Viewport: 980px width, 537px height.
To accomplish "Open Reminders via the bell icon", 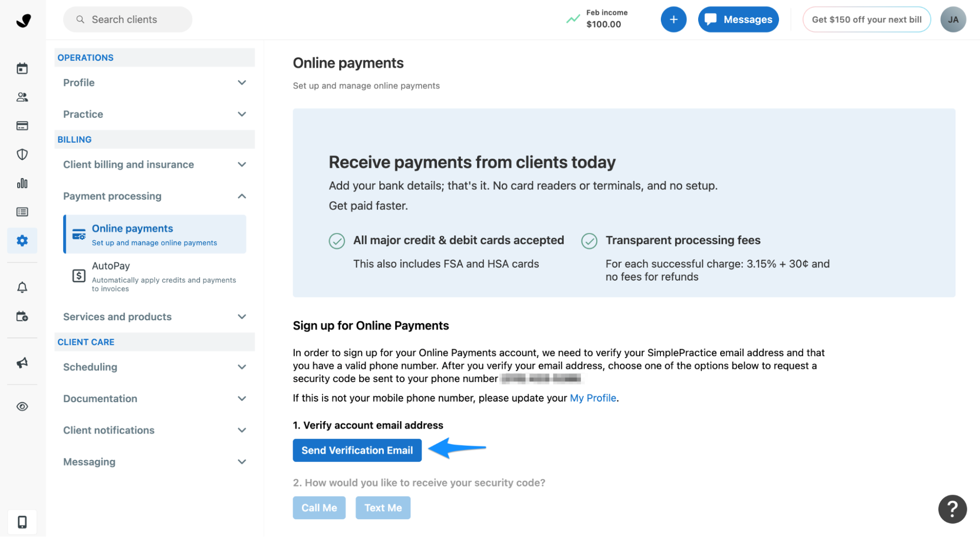I will pyautogui.click(x=23, y=287).
